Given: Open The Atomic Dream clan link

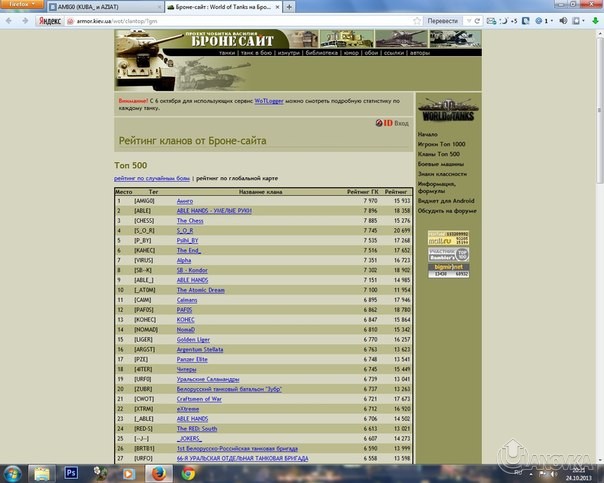Looking at the screenshot, I should tap(201, 290).
